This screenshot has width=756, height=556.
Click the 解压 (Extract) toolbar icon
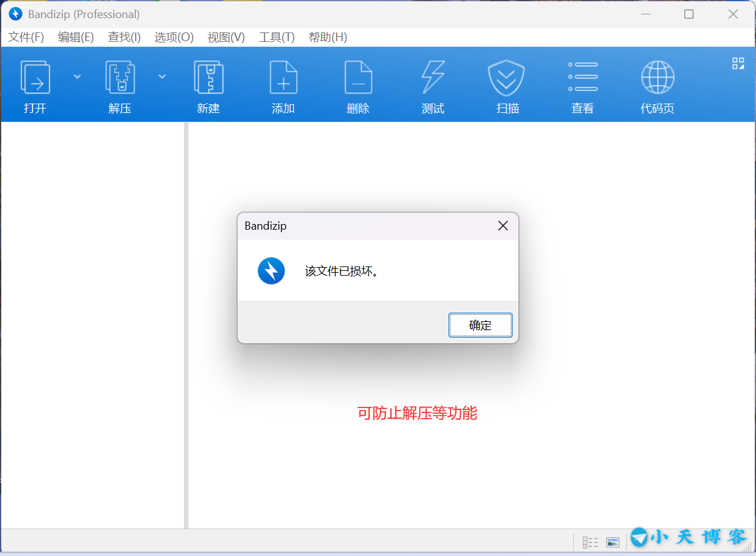pos(120,78)
